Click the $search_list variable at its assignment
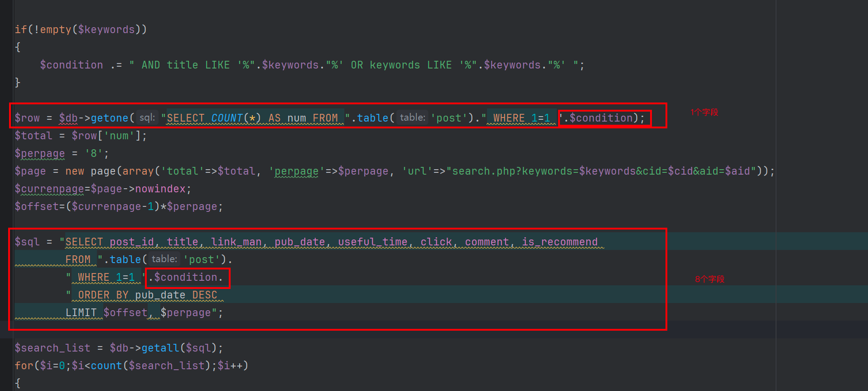 click(53, 348)
